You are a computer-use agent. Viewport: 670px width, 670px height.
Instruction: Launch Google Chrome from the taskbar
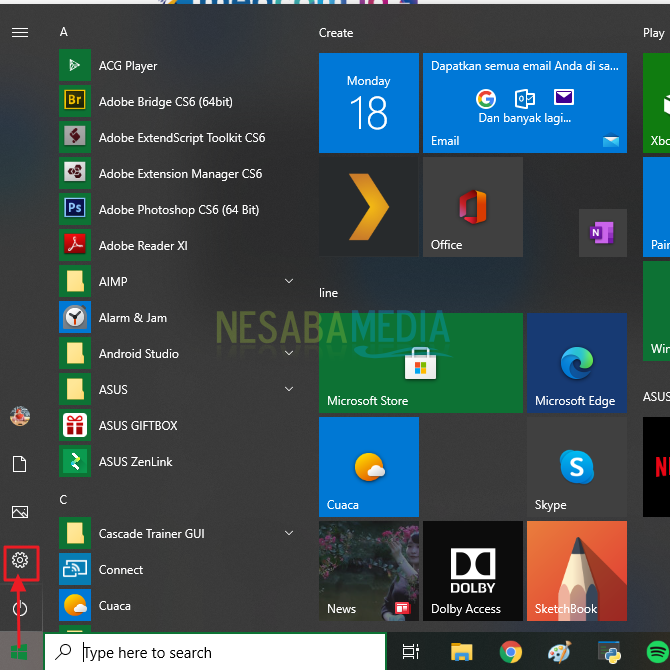[511, 652]
